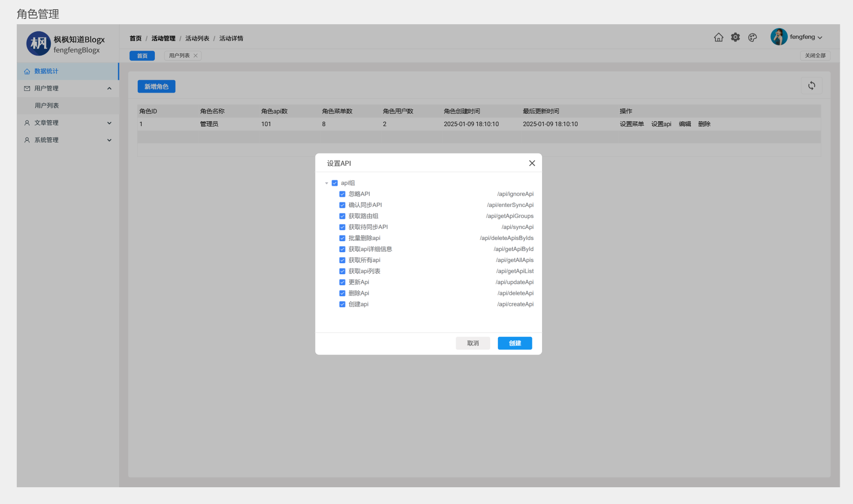Uncheck the 创建api checkbox
Screen dimensions: 853x504
pos(342,304)
